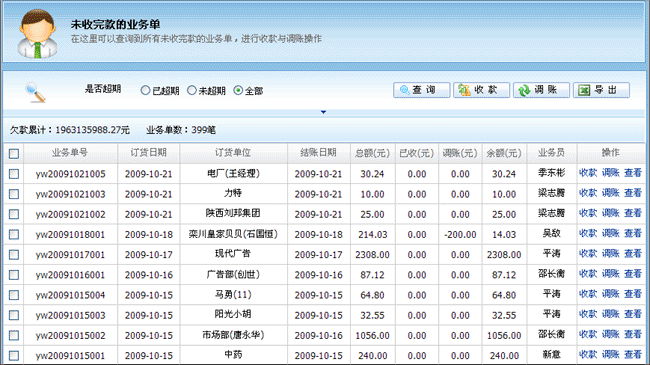The image size is (650, 365).
Task: Sort by 业务员 column header
Action: [x=551, y=153]
